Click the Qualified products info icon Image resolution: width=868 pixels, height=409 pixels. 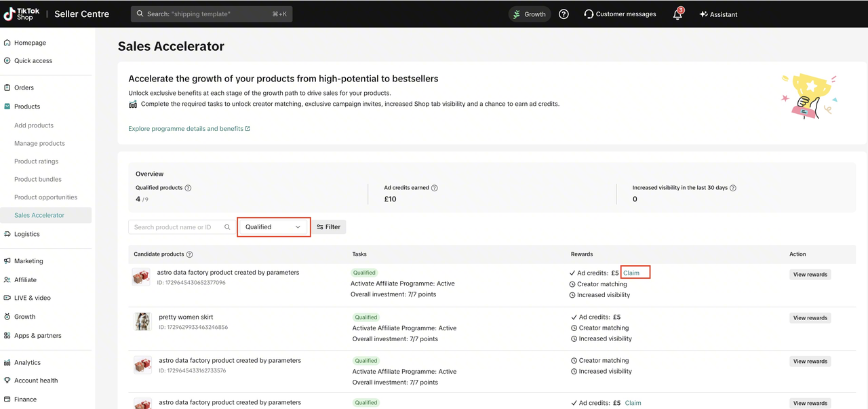(189, 188)
